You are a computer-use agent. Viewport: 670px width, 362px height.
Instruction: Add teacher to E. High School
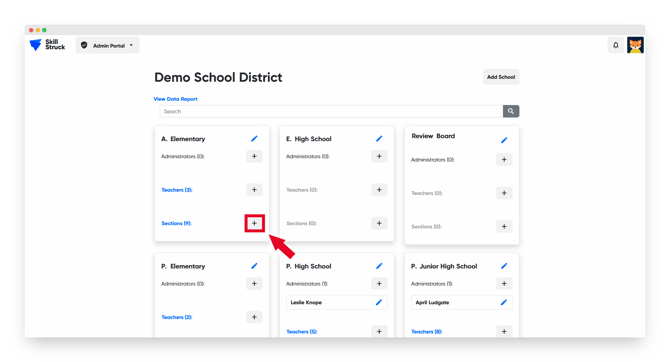click(379, 190)
